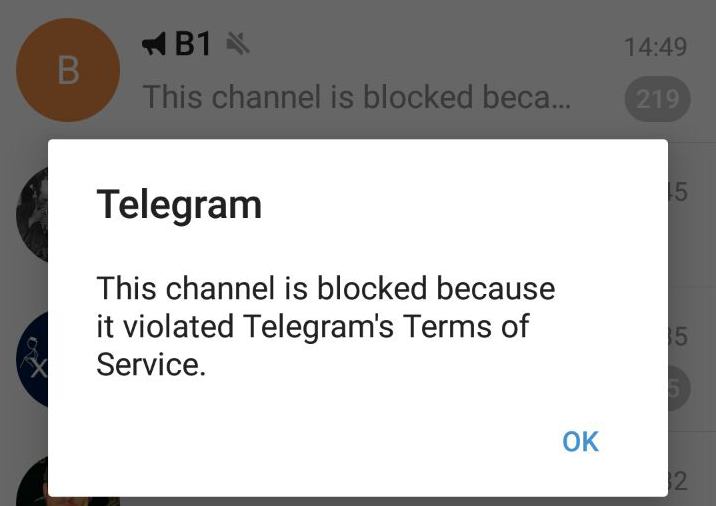Tap the third chat's timestamp ending in 35

pyautogui.click(x=678, y=337)
